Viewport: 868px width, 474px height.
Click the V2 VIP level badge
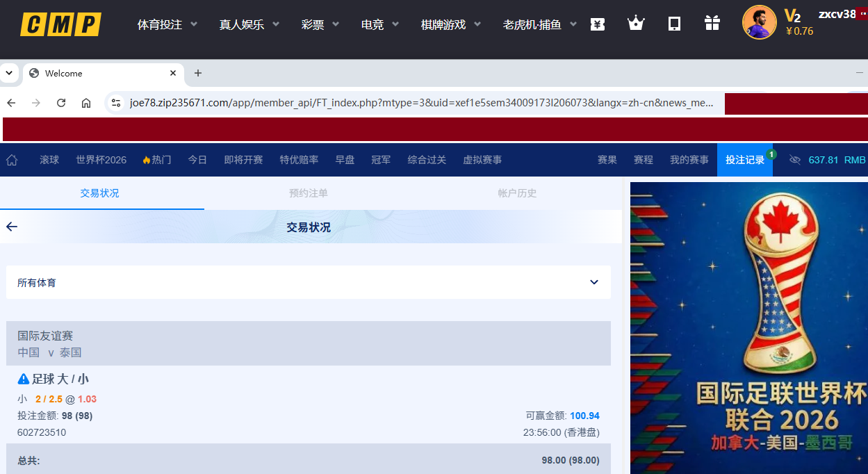pos(792,15)
